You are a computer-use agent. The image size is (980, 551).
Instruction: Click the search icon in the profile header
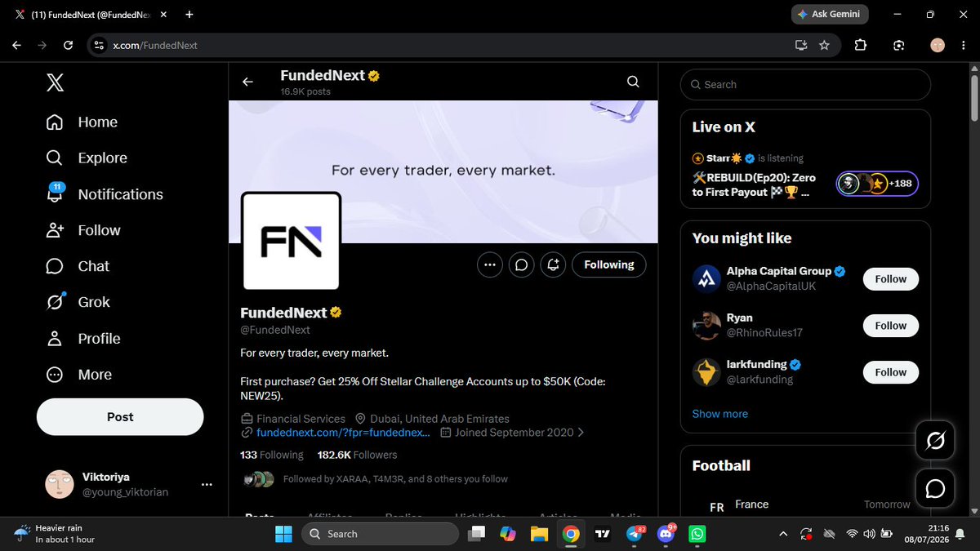pyautogui.click(x=633, y=82)
